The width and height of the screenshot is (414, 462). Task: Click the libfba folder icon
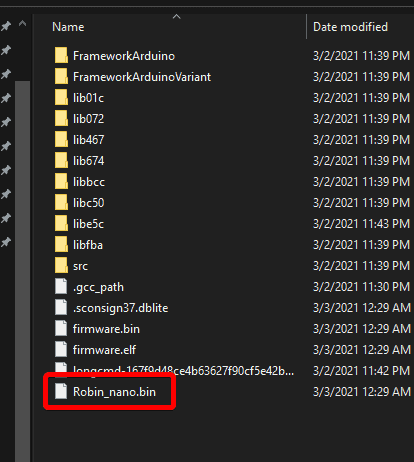click(61, 244)
